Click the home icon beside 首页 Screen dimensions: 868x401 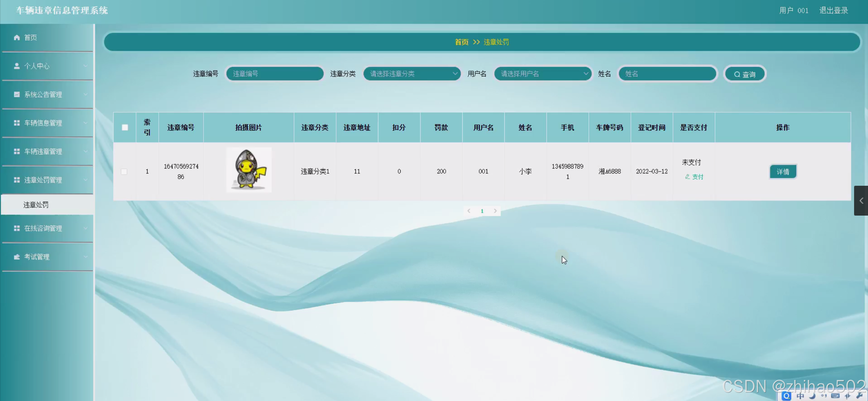(x=17, y=37)
